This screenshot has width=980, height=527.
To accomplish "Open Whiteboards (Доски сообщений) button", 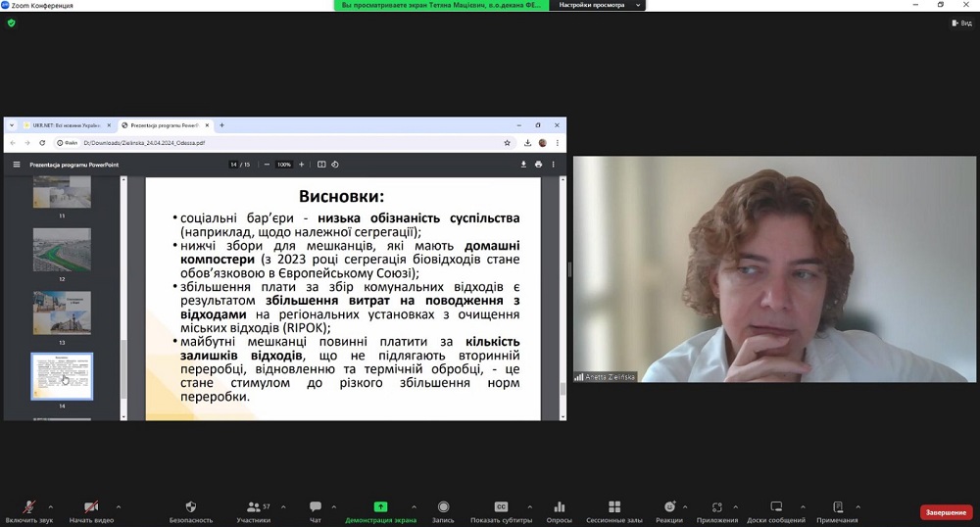I will tap(776, 507).
